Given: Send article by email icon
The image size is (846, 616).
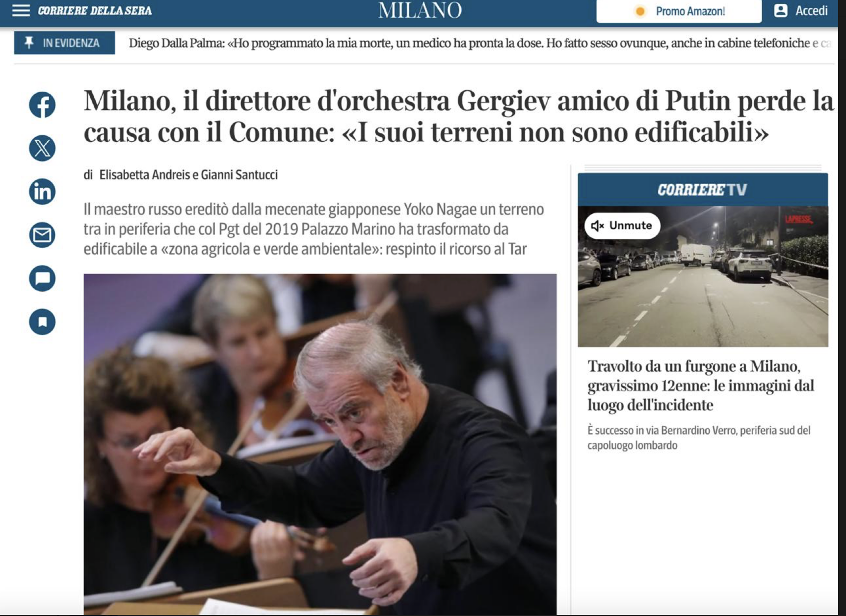Looking at the screenshot, I should click(x=42, y=235).
